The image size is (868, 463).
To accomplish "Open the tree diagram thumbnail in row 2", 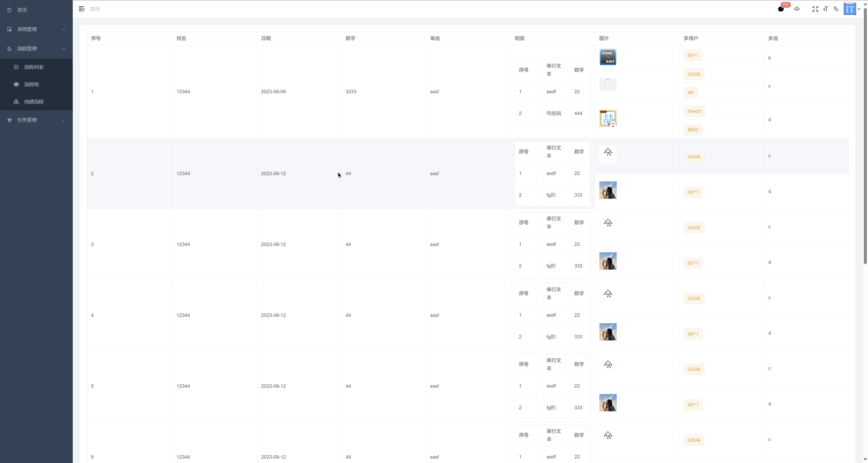I will coord(608,155).
